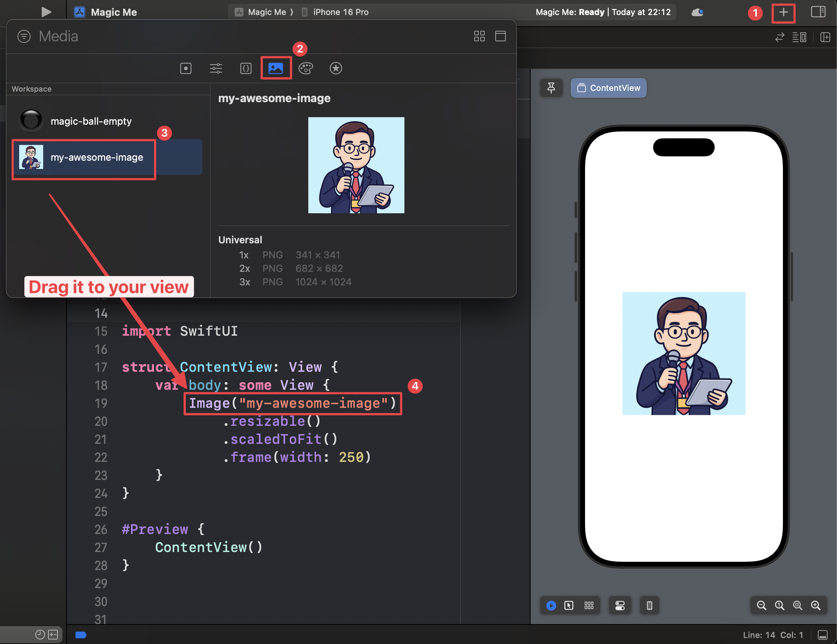Screen dimensions: 837x644
Task: Select the Views library section
Action: (186, 68)
